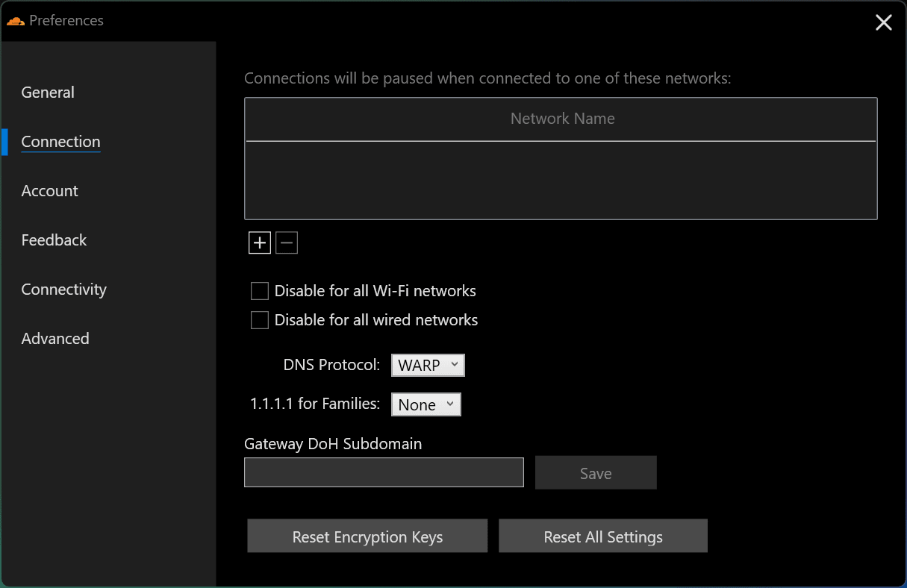This screenshot has width=907, height=588.
Task: Click the empty network list area
Action: 560,179
